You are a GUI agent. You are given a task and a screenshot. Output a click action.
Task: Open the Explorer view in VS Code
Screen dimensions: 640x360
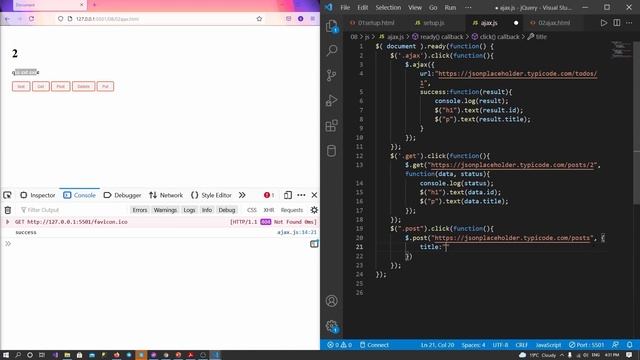331,26
